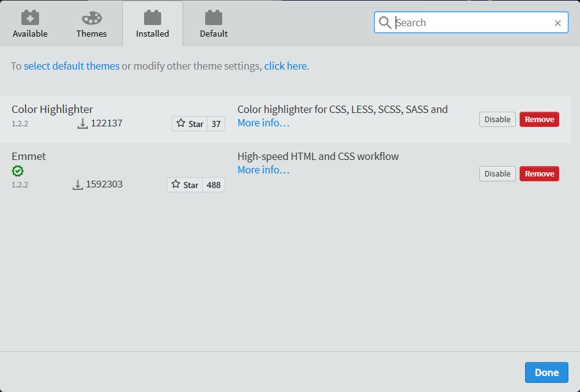Switch to the Installed tab
The width and height of the screenshot is (580, 392).
152,23
